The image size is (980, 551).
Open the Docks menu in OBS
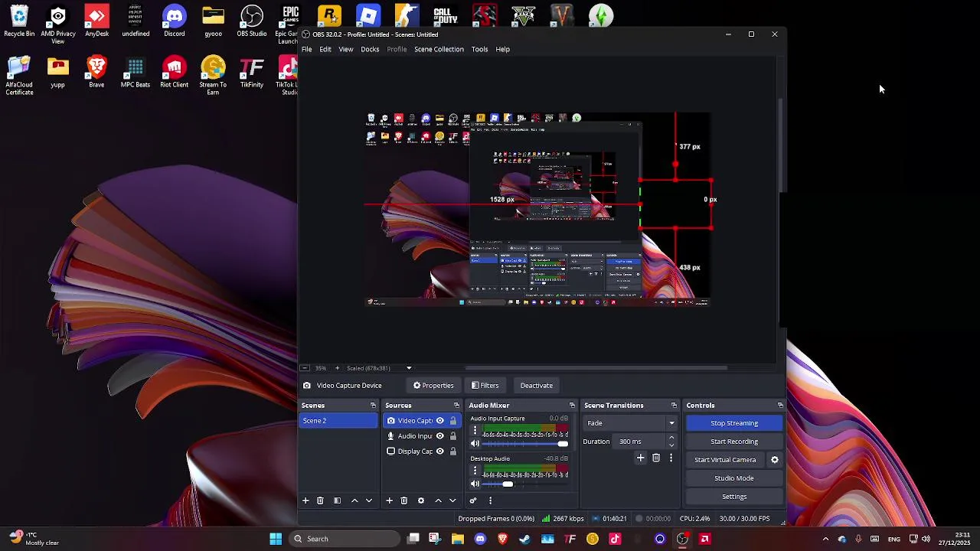pyautogui.click(x=370, y=49)
